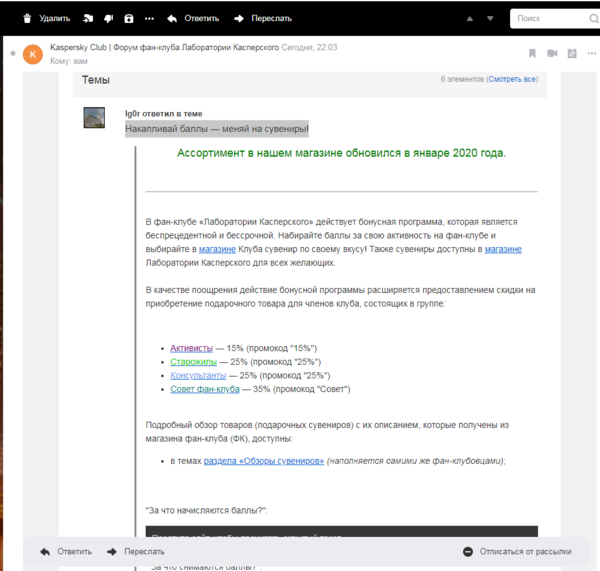Click the Удалить label in toolbar
The image size is (600, 571).
(x=55, y=18)
